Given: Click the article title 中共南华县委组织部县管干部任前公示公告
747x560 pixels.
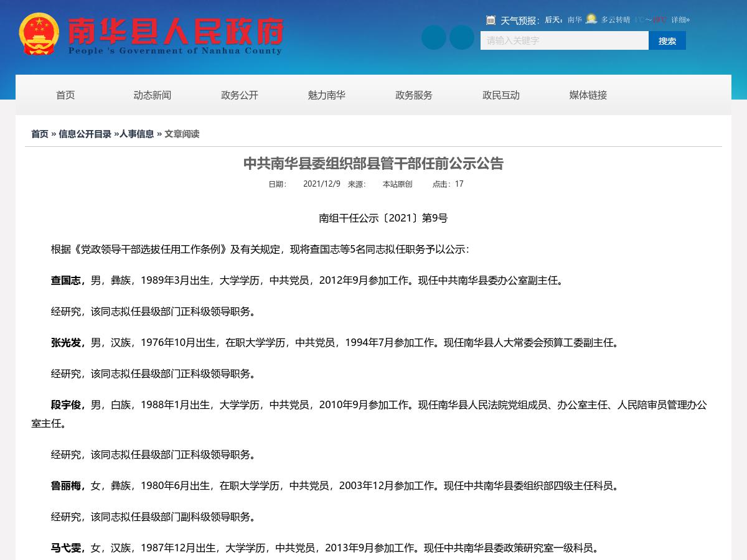Looking at the screenshot, I should pyautogui.click(x=374, y=164).
